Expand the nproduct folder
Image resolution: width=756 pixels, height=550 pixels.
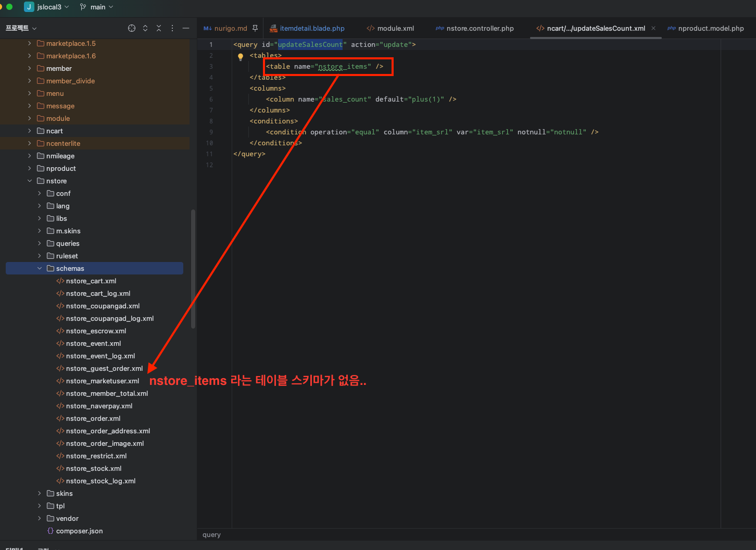(x=30, y=168)
